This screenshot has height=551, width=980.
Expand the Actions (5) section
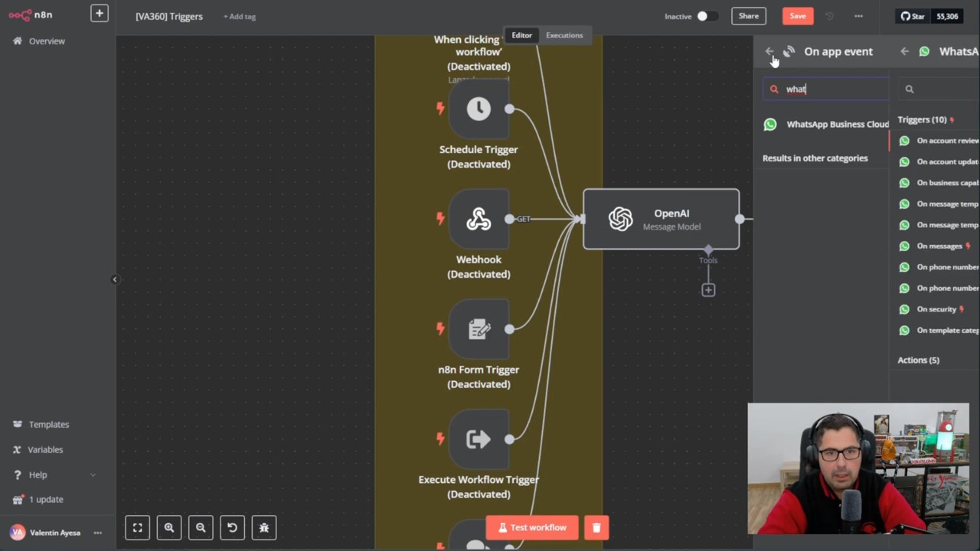[x=918, y=360]
